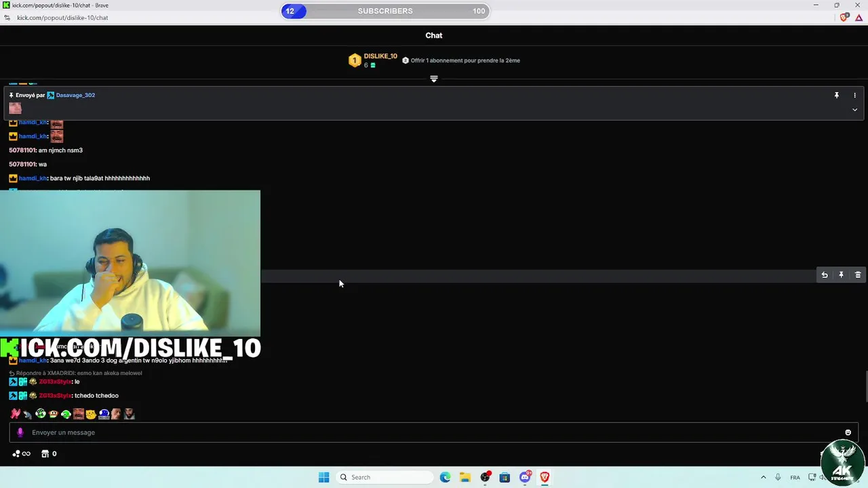View site information icon beside URL
868x488 pixels.
[7, 18]
